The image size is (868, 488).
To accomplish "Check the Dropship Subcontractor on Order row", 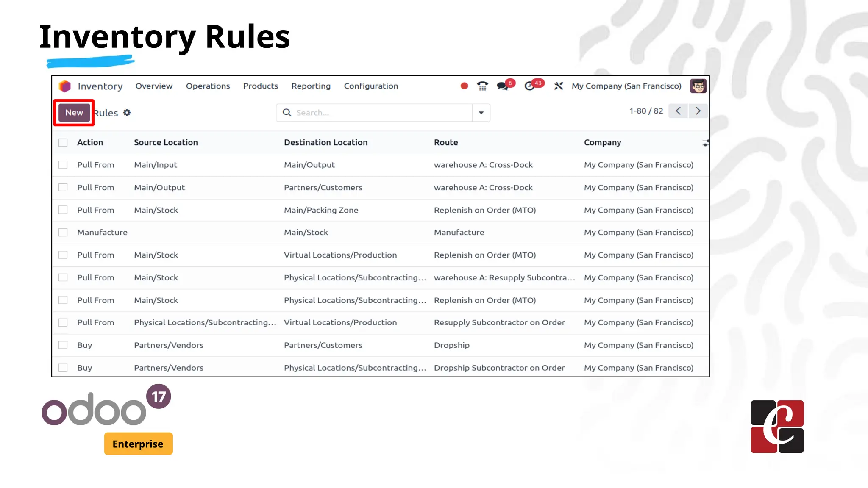I will (x=63, y=368).
